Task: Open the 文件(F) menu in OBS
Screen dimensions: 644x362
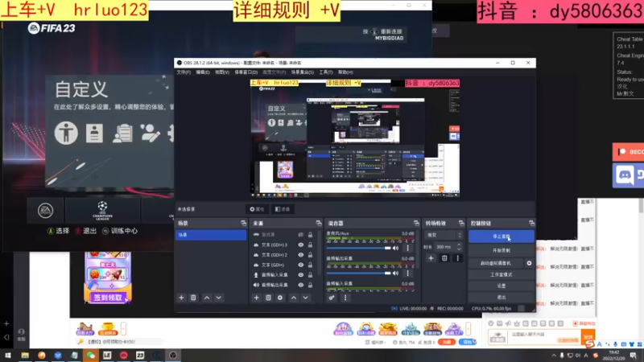Action: (x=184, y=72)
